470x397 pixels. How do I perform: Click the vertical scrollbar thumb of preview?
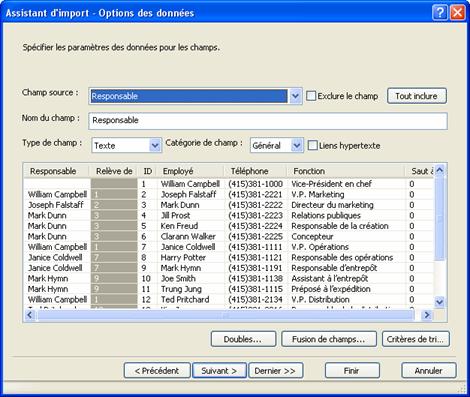click(x=440, y=219)
